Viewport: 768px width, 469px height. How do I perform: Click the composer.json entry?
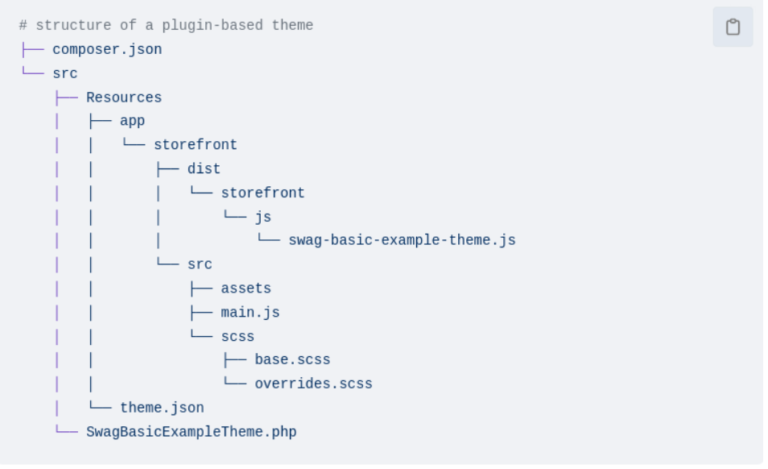pos(107,49)
